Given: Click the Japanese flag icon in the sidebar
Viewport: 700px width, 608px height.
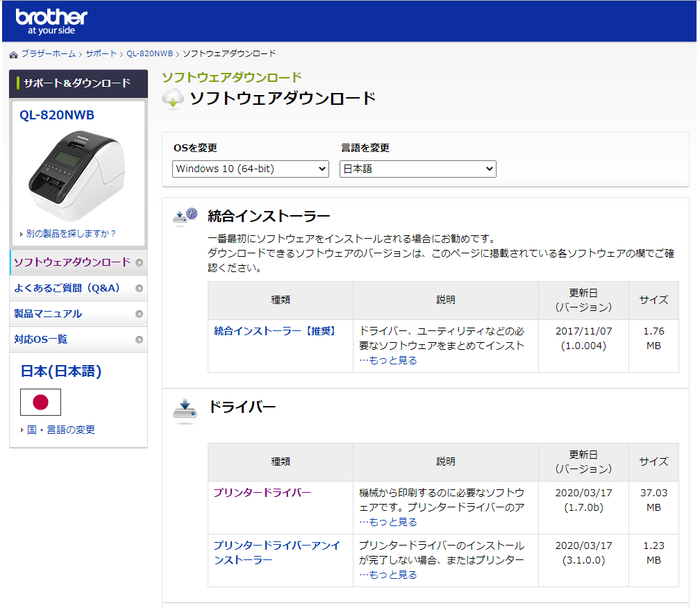Looking at the screenshot, I should (40, 401).
